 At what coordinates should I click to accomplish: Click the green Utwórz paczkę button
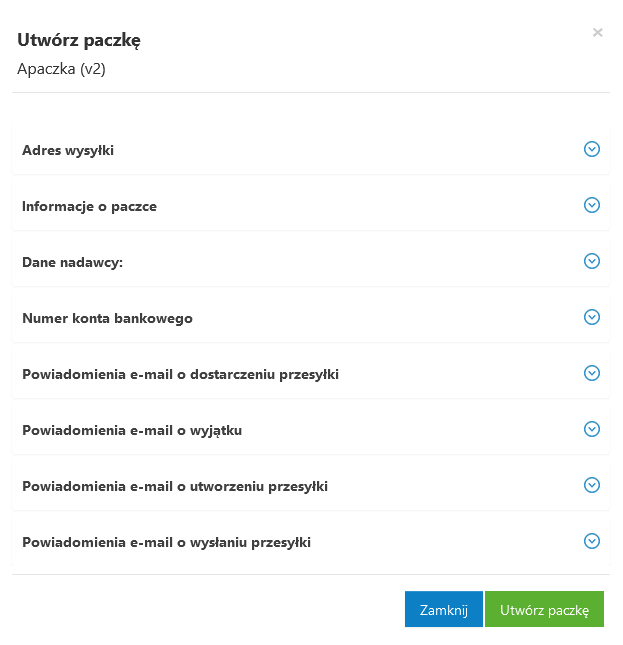(544, 609)
